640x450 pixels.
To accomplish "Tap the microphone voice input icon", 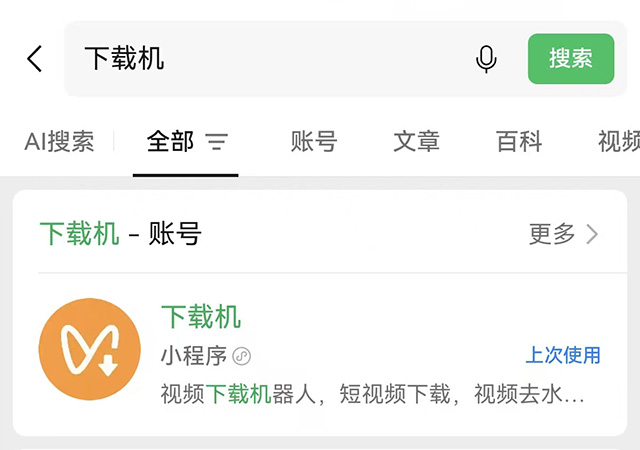I will (486, 59).
